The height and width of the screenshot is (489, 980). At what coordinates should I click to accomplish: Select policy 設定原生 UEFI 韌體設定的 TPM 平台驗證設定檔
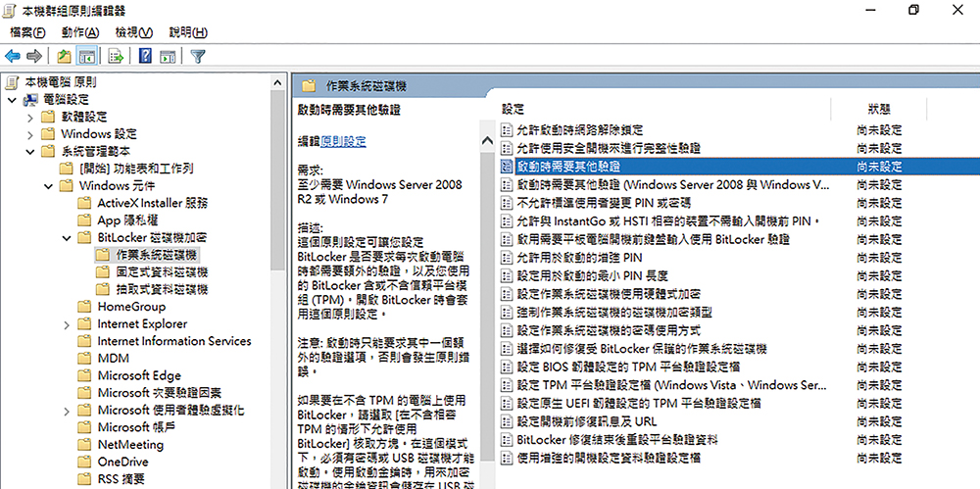click(x=639, y=404)
